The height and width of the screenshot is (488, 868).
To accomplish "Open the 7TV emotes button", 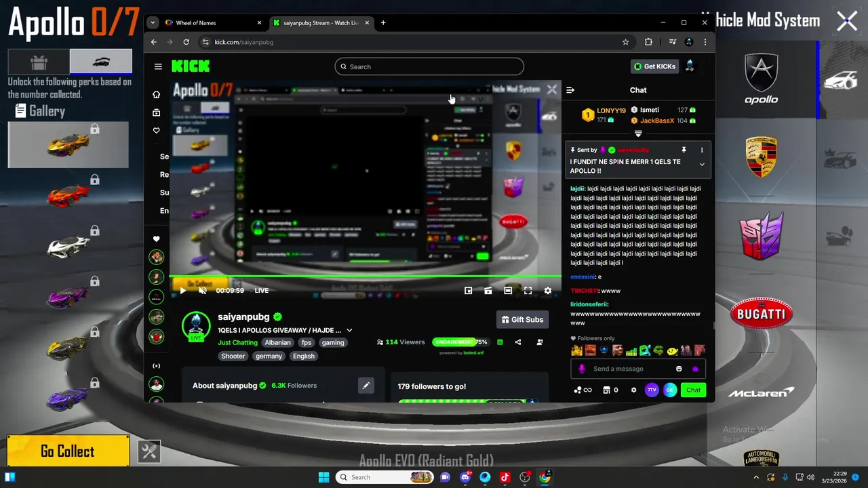I will [x=652, y=390].
